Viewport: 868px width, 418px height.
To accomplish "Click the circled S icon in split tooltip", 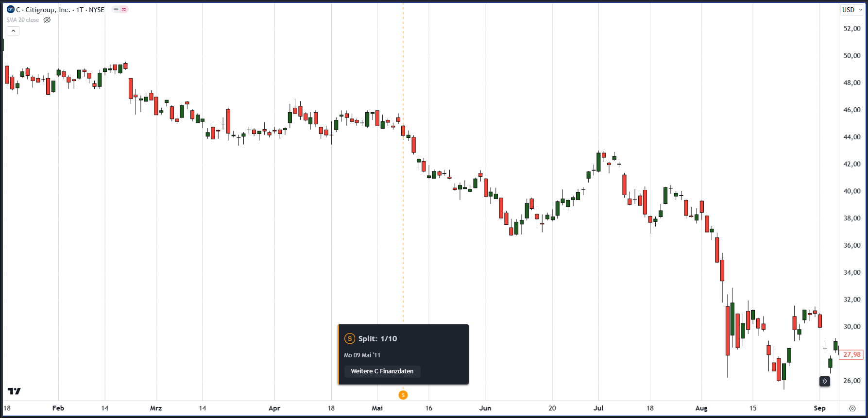I will pos(349,339).
